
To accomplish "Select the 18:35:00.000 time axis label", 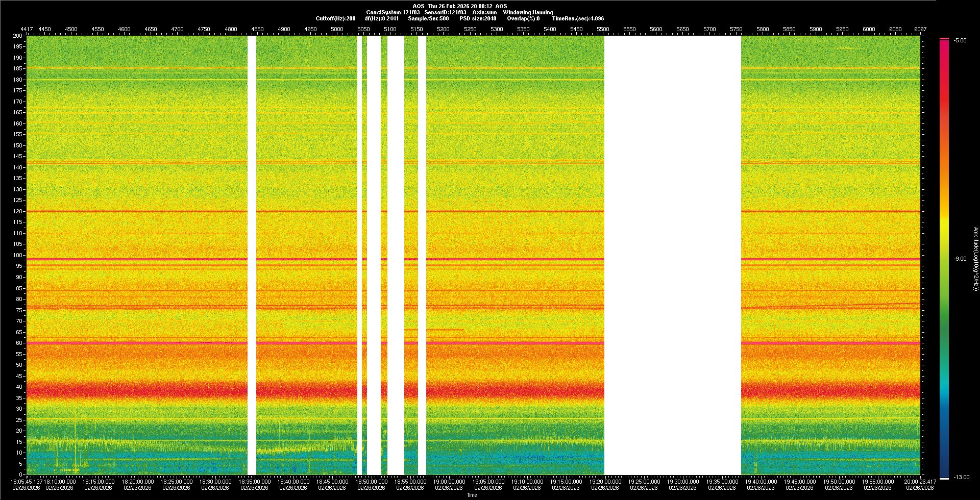I will point(254,482).
